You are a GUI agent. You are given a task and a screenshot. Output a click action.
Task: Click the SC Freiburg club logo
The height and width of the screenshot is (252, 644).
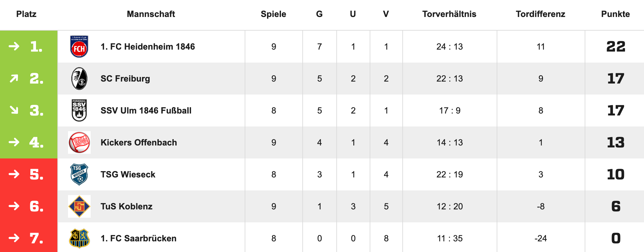[79, 79]
